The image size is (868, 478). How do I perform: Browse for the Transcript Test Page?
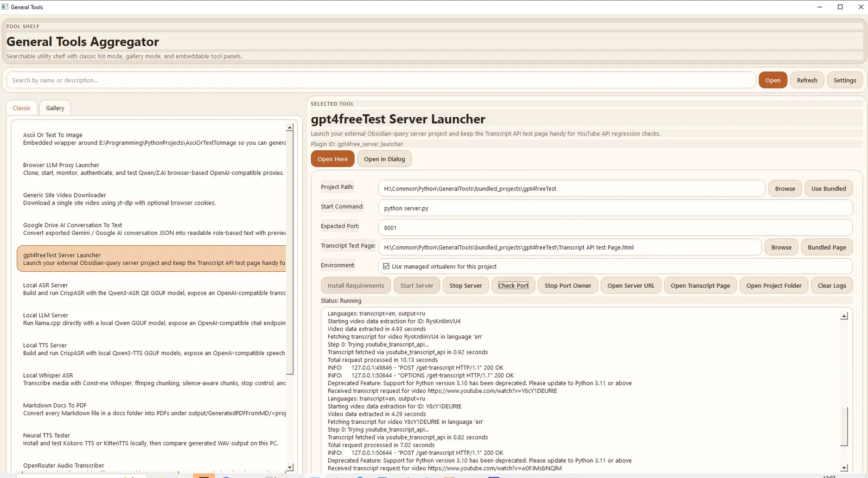(781, 247)
